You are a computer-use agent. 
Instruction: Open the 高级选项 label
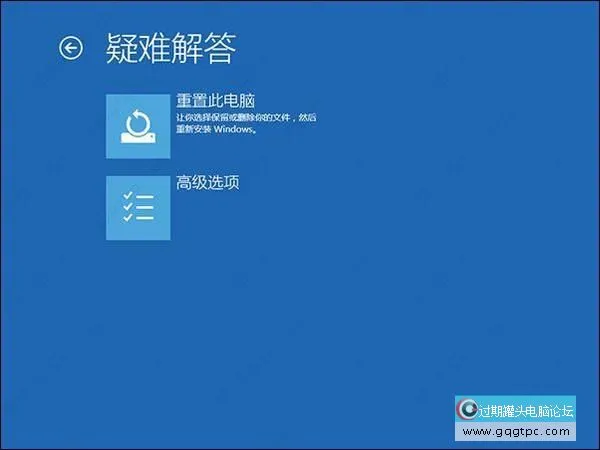208,183
